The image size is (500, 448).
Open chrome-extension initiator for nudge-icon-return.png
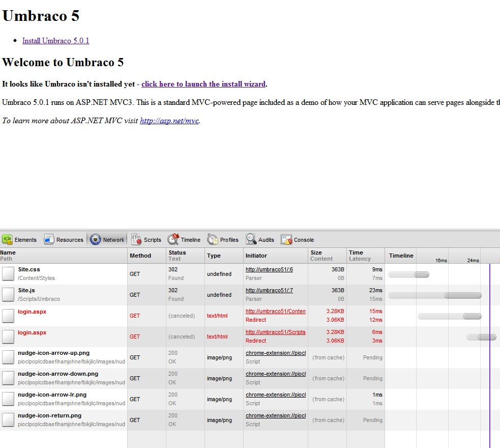[x=276, y=416]
